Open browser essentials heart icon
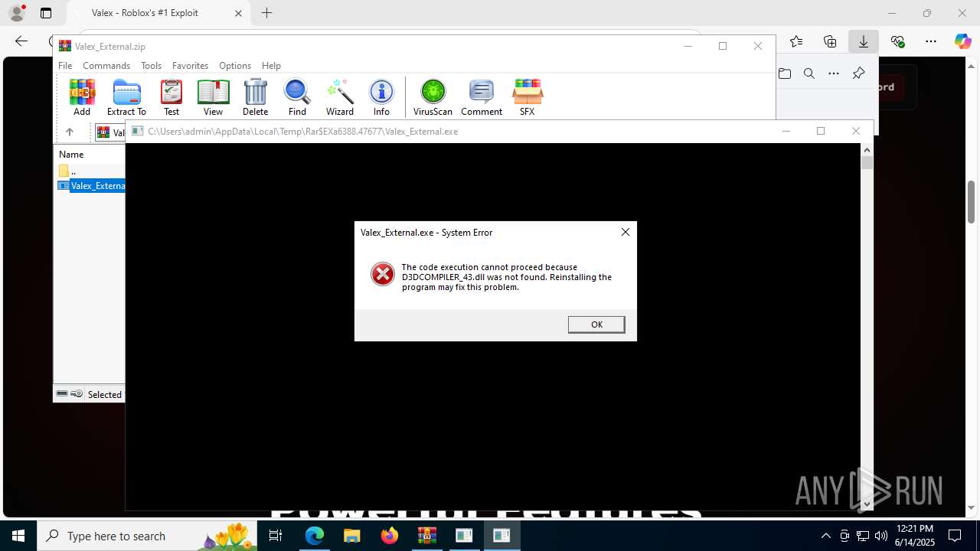 point(897,41)
